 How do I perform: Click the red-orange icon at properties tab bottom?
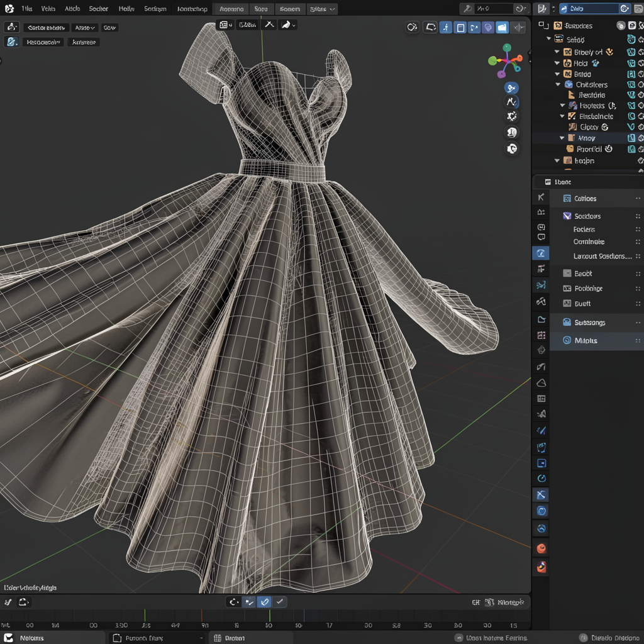click(x=541, y=567)
